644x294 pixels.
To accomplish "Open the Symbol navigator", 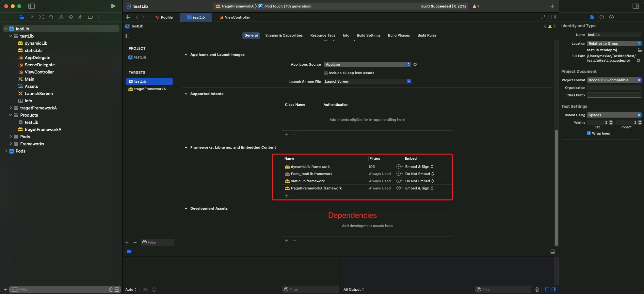I will (41, 17).
